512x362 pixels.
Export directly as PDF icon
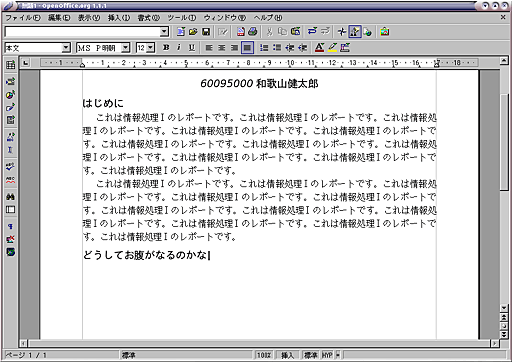(x=240, y=32)
